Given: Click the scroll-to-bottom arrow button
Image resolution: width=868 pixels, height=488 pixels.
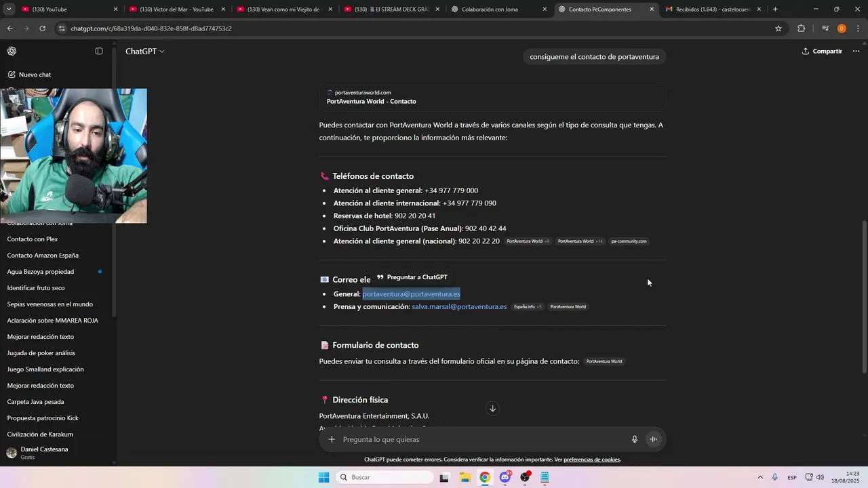Looking at the screenshot, I should pos(492,409).
